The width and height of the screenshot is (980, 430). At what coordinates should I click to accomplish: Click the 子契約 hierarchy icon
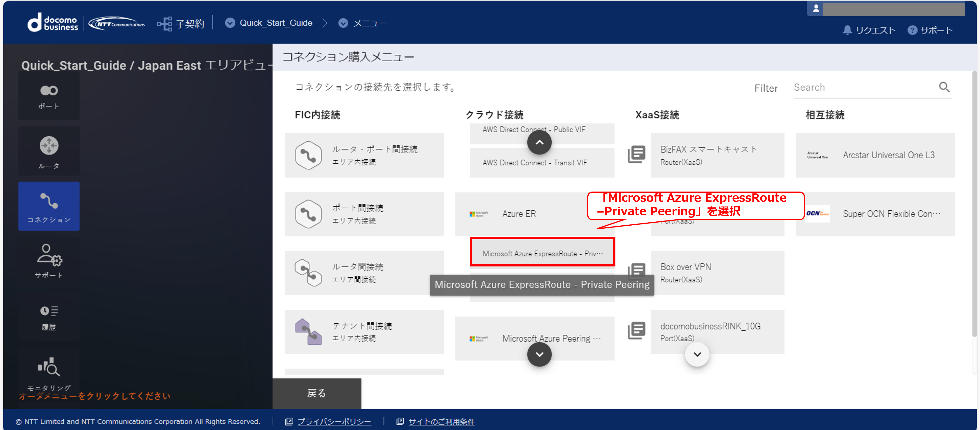(x=164, y=24)
